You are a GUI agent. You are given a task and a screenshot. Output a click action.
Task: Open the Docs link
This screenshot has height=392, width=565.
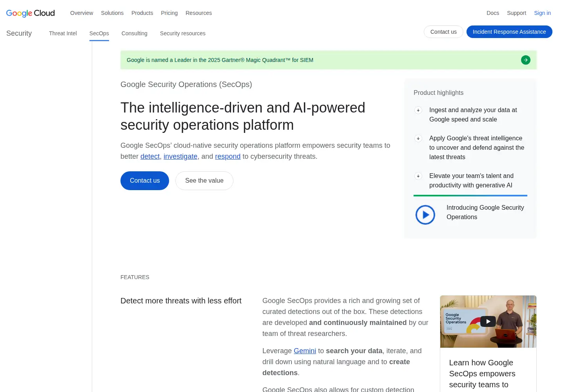click(x=493, y=13)
